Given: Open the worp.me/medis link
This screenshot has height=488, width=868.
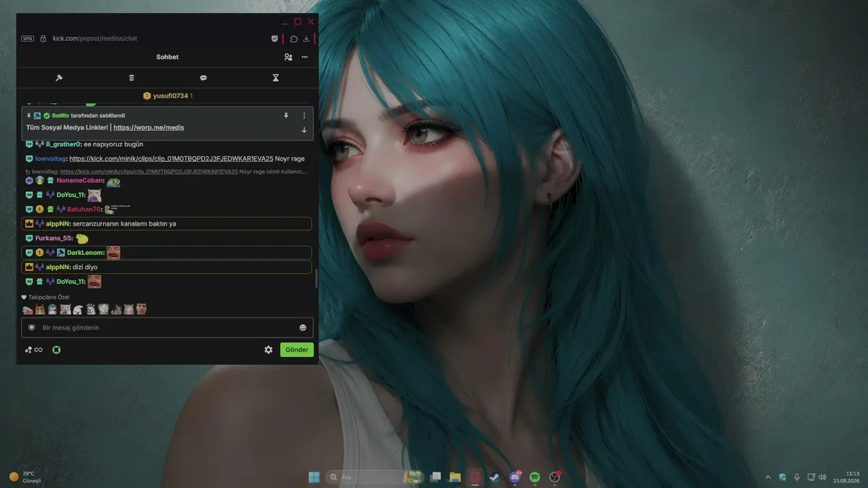Looking at the screenshot, I should pos(149,127).
